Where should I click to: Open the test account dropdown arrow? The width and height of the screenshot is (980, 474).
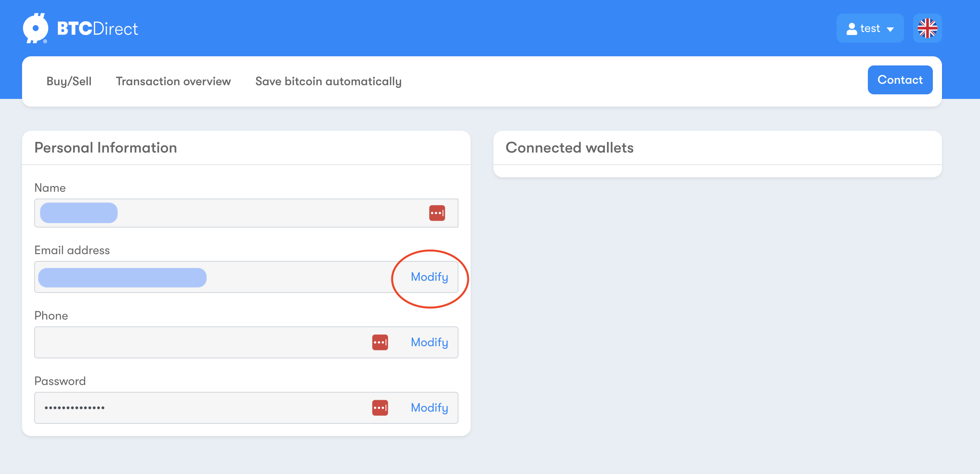(890, 29)
